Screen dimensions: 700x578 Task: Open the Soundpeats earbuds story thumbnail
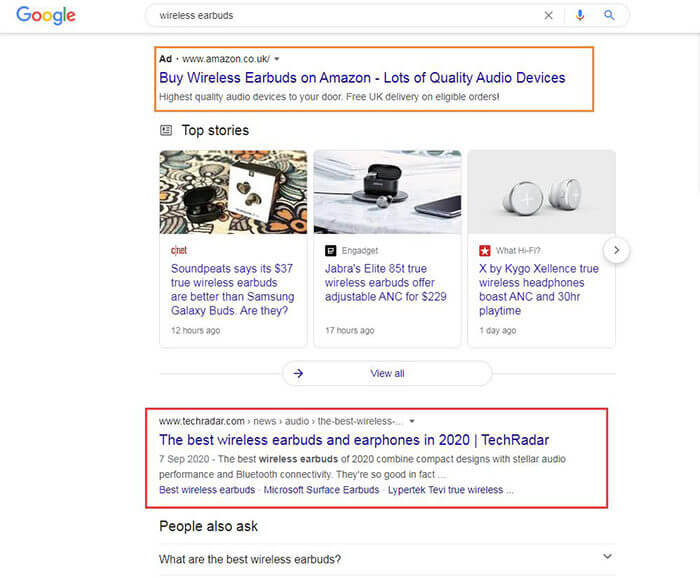point(233,192)
